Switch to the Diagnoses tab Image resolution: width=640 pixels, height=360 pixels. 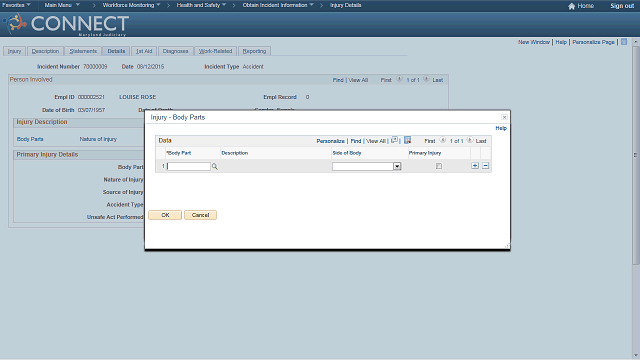click(x=176, y=51)
